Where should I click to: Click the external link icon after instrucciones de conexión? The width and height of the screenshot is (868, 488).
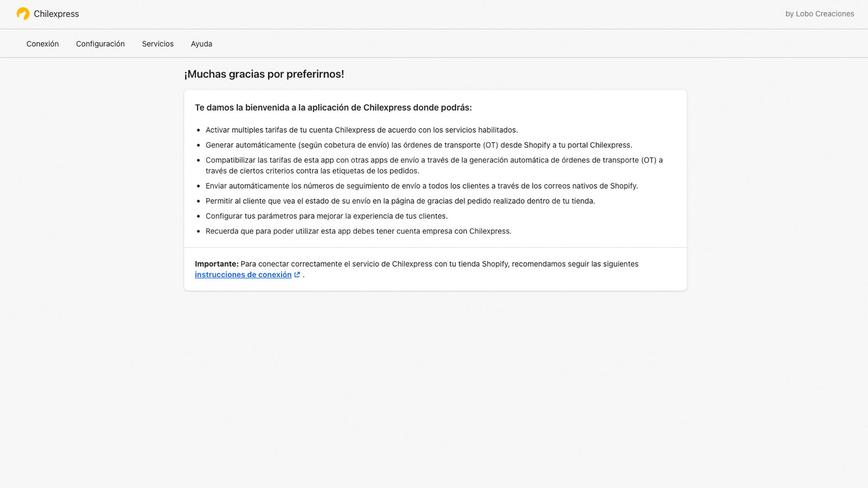point(297,275)
